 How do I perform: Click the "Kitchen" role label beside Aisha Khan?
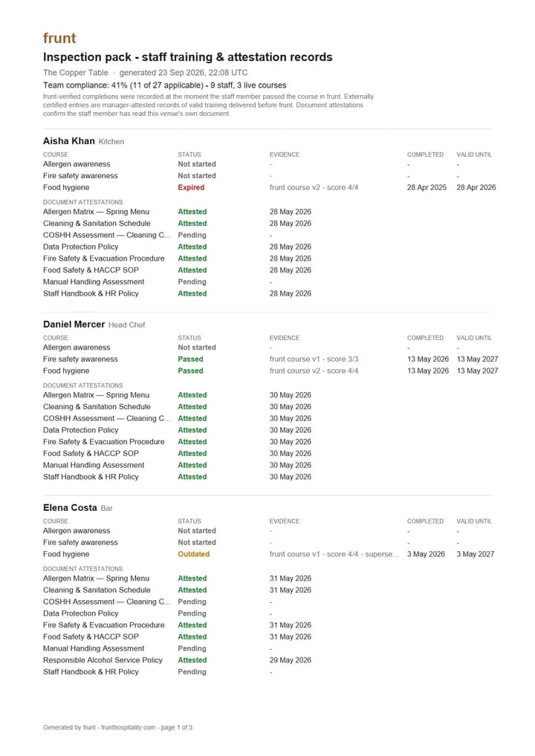pos(111,142)
